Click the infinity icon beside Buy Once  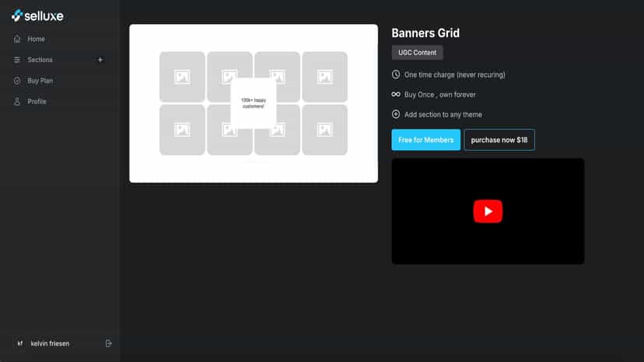click(x=396, y=95)
